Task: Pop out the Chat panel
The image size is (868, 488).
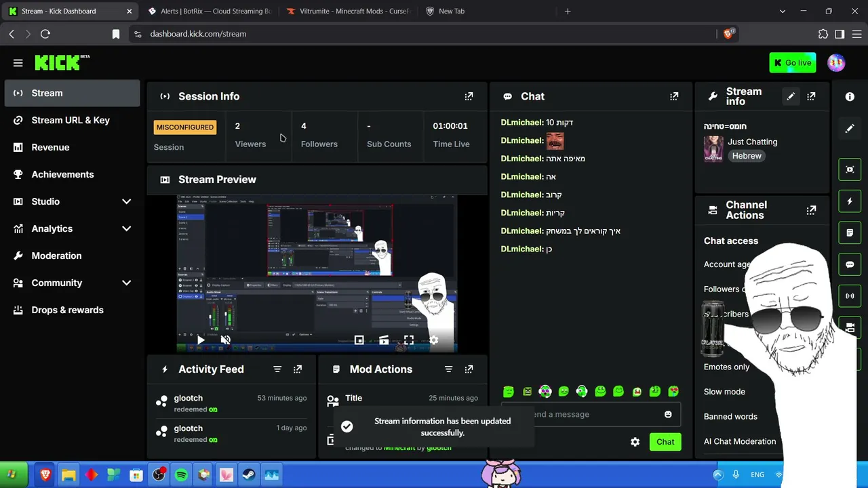Action: point(674,96)
